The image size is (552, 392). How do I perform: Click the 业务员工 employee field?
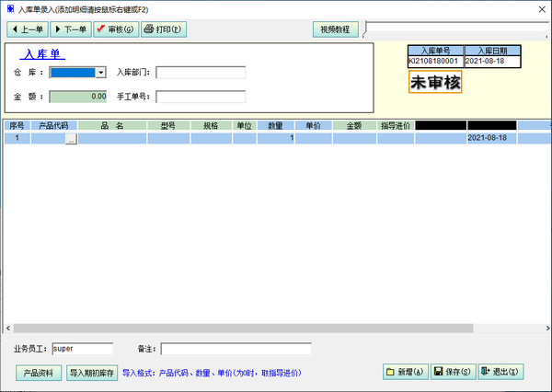tap(82, 349)
